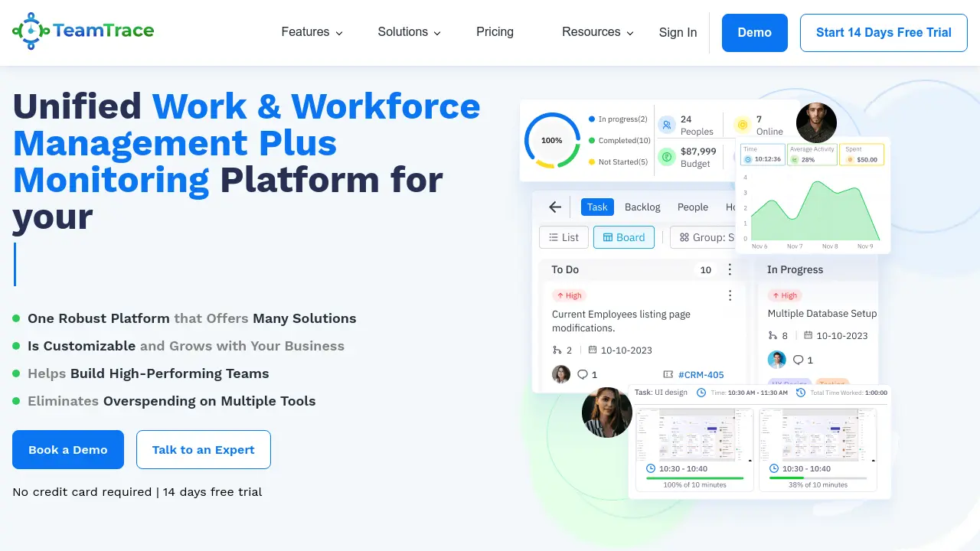Click the Average Activity 28% stat
The height and width of the screenshot is (551, 980).
click(812, 155)
